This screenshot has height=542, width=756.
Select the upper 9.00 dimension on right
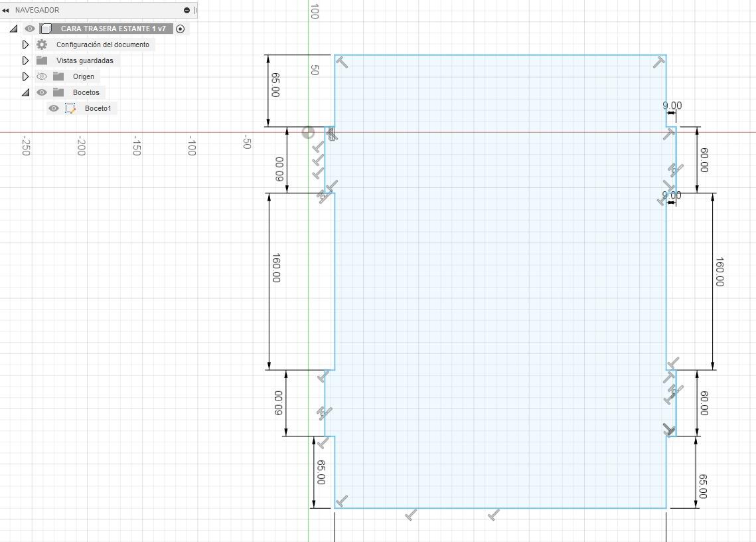672,106
